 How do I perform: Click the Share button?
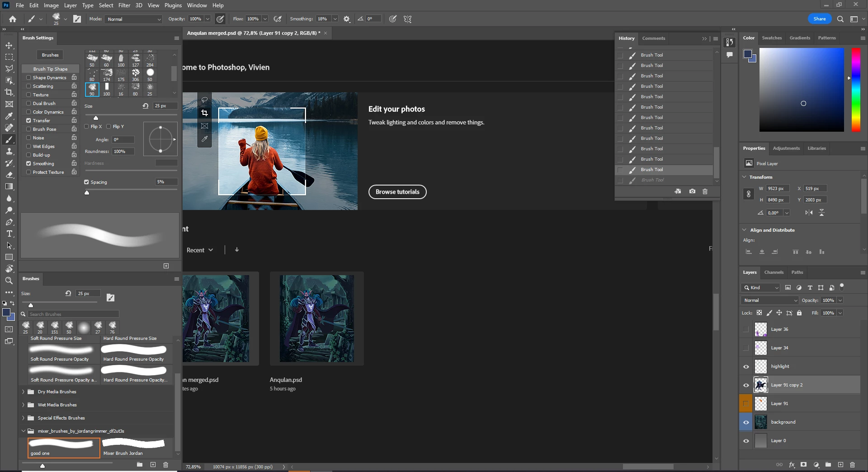tap(819, 19)
